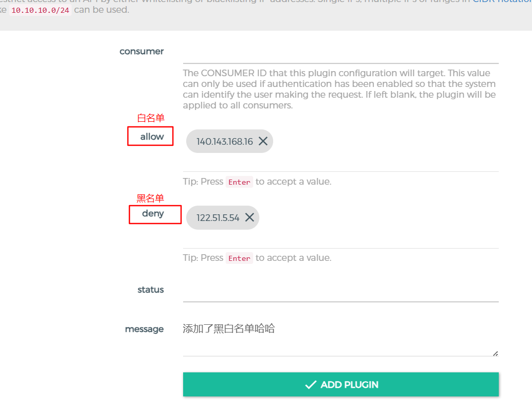This screenshot has width=532, height=400.
Task: Click the ADD PLUGIN button
Action: [x=341, y=385]
